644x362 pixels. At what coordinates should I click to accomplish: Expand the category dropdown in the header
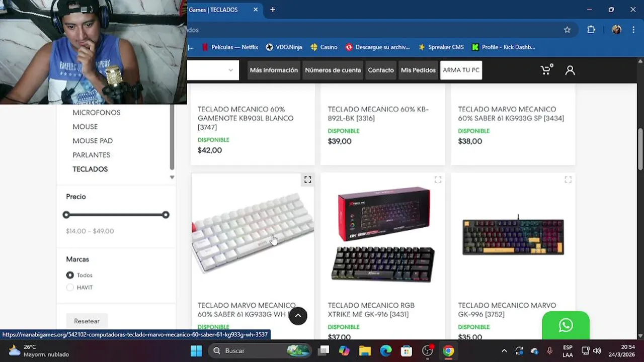(213, 70)
